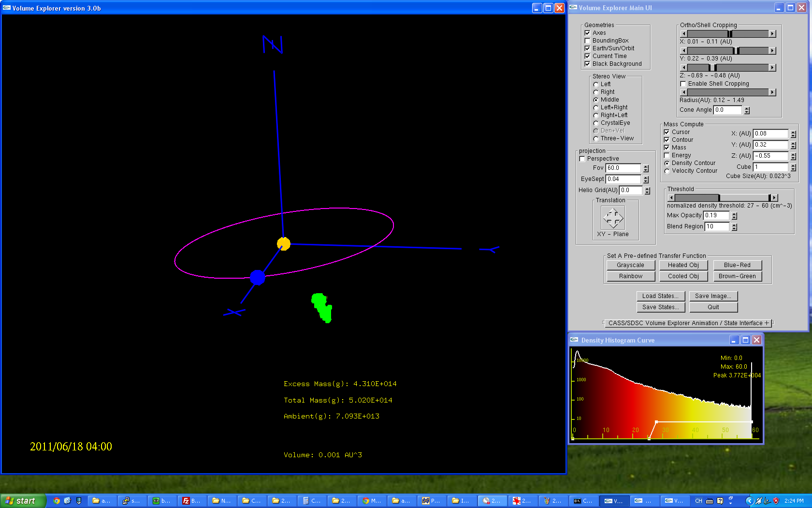Click the blue Earth sphere on orbit
Viewport: 812px width, 508px height.
(x=258, y=277)
